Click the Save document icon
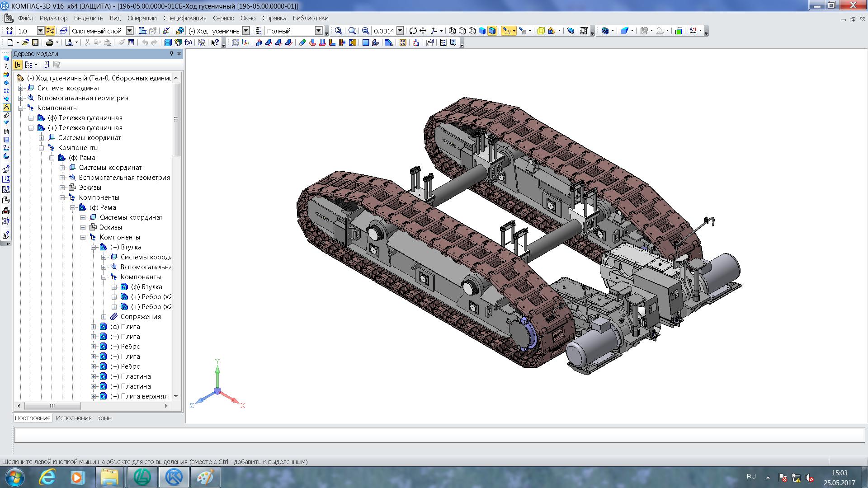The height and width of the screenshot is (488, 868). pyautogui.click(x=35, y=42)
